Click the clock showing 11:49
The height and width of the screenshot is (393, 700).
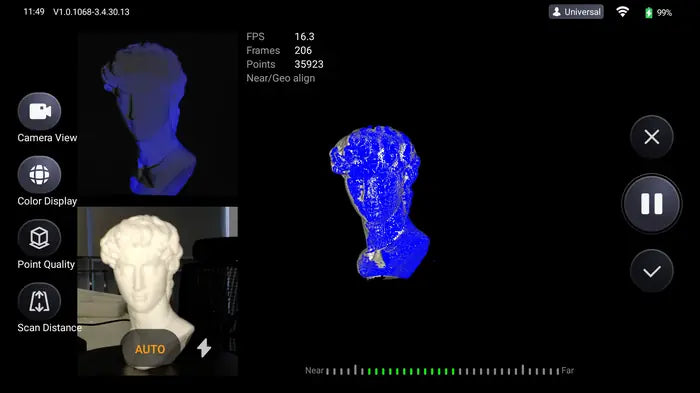point(34,12)
